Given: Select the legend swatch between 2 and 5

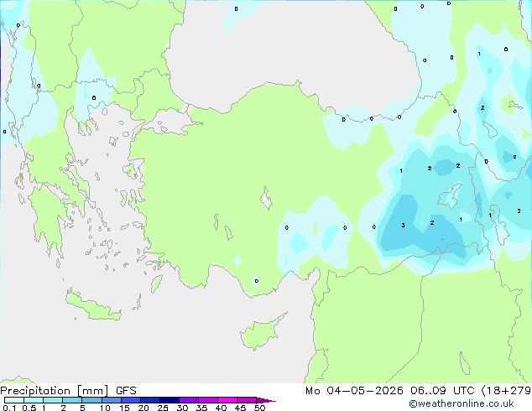Looking at the screenshot, I should point(72,400).
